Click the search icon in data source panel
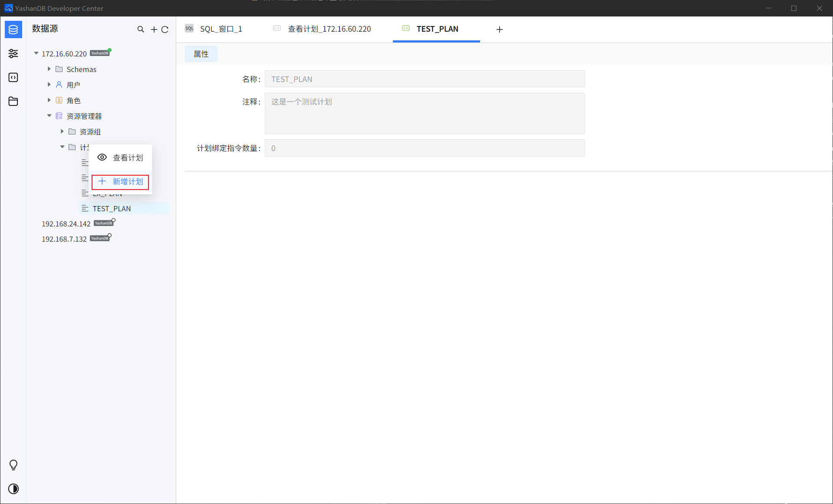The image size is (833, 504). point(141,29)
